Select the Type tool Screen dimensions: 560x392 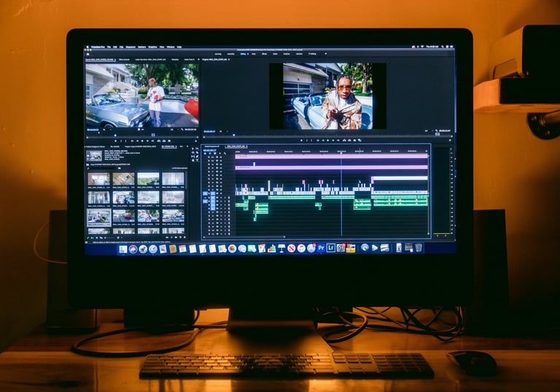[x=197, y=160]
